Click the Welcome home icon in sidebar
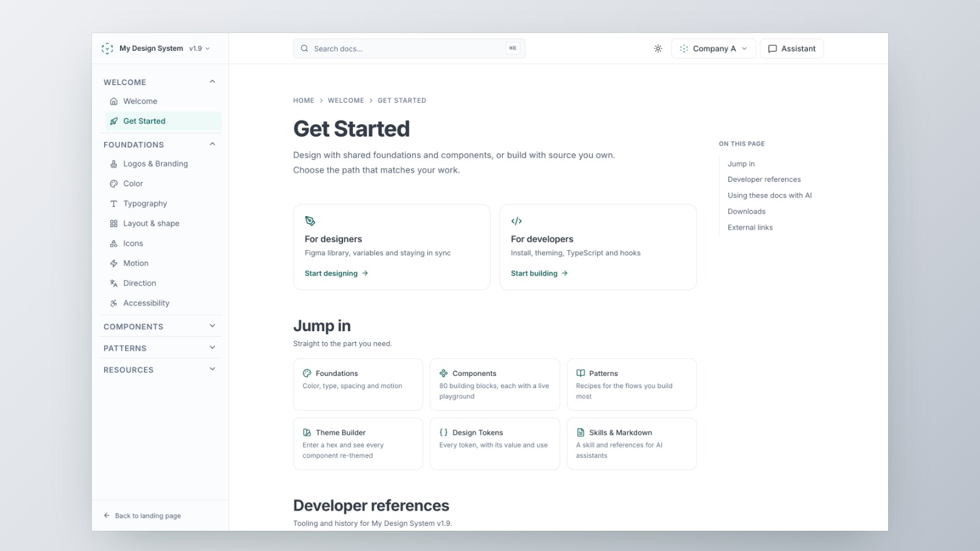 click(x=113, y=101)
